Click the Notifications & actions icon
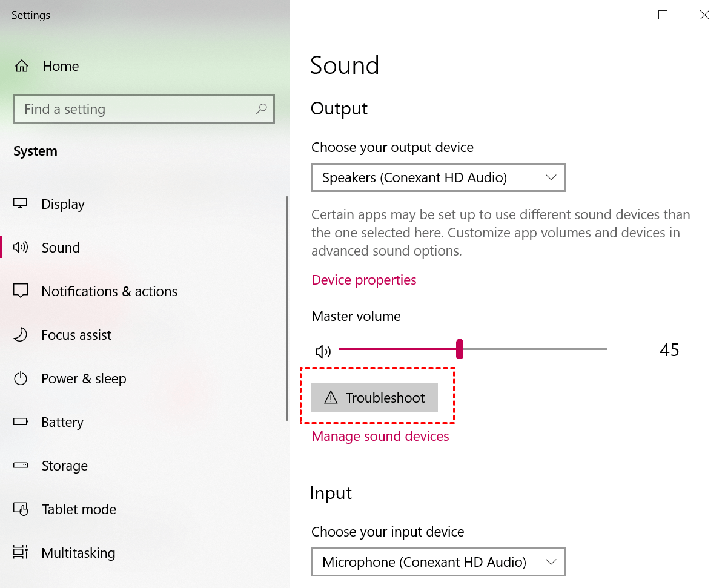The width and height of the screenshot is (725, 588). (x=21, y=291)
